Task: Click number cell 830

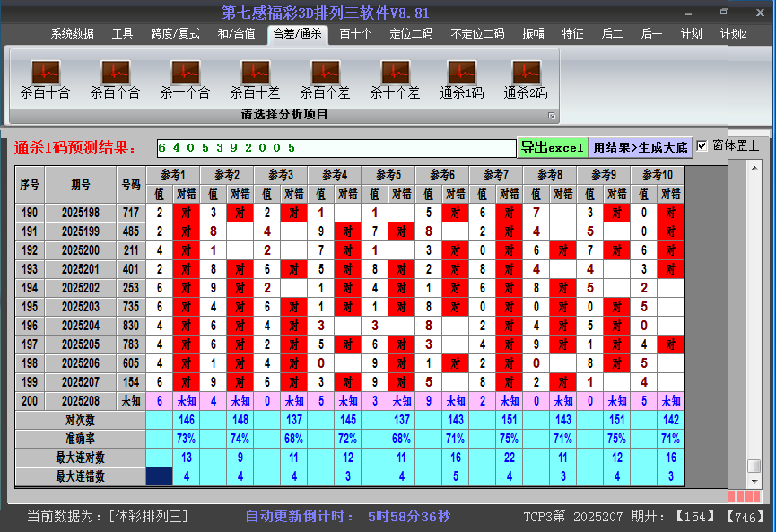Action: point(131,326)
